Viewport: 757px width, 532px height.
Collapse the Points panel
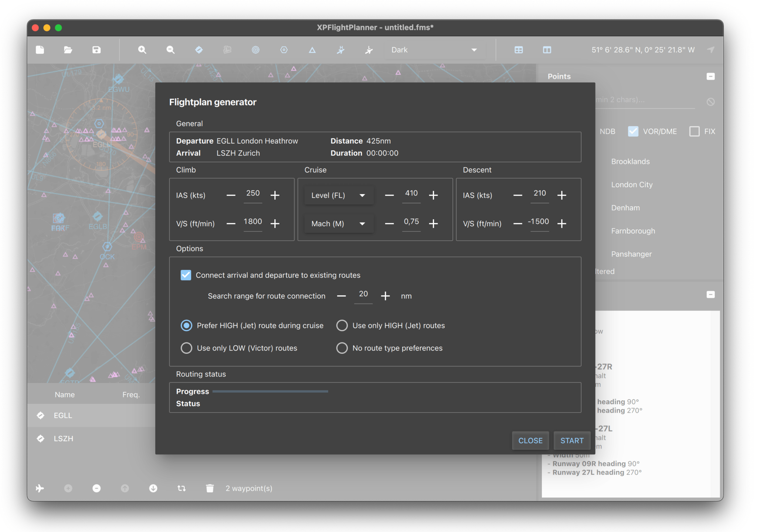(x=710, y=76)
